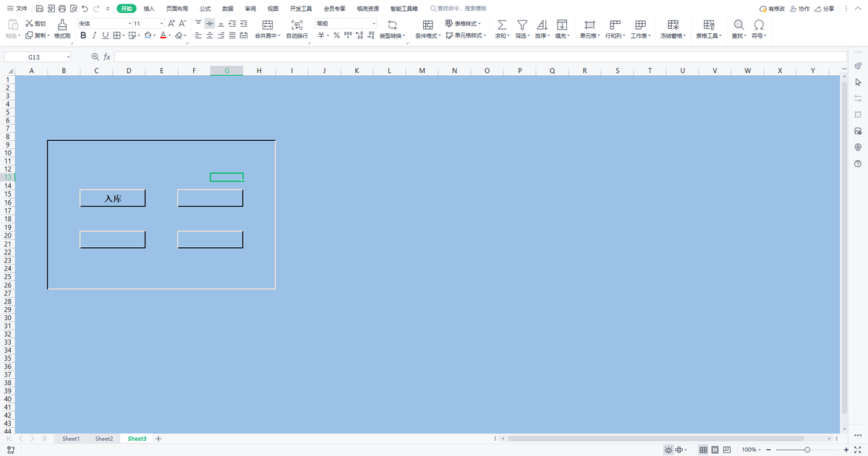Click the Sum (求和) sigma icon
868x456 pixels.
coord(502,25)
